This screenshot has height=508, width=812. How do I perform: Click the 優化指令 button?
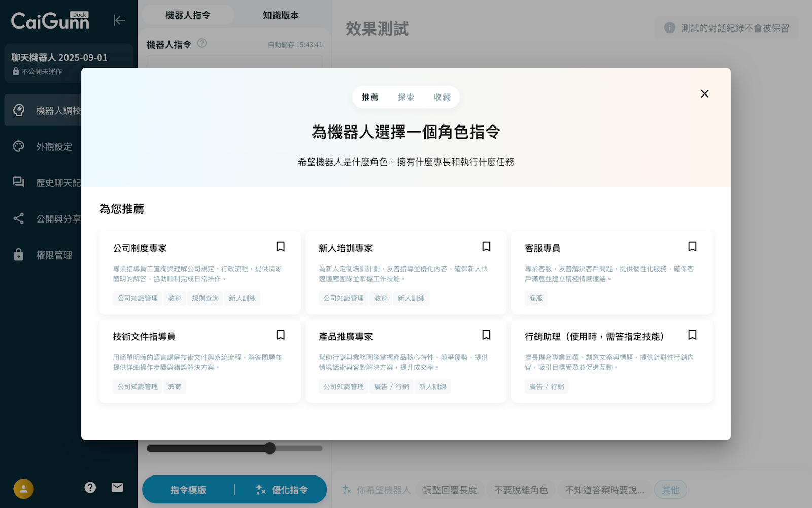(282, 490)
